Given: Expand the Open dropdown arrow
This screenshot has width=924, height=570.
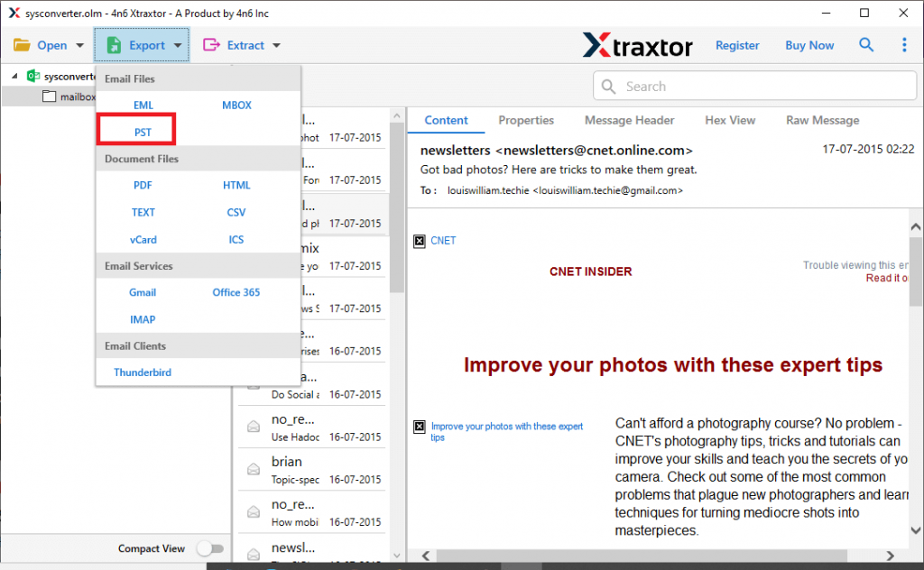Looking at the screenshot, I should tap(80, 46).
